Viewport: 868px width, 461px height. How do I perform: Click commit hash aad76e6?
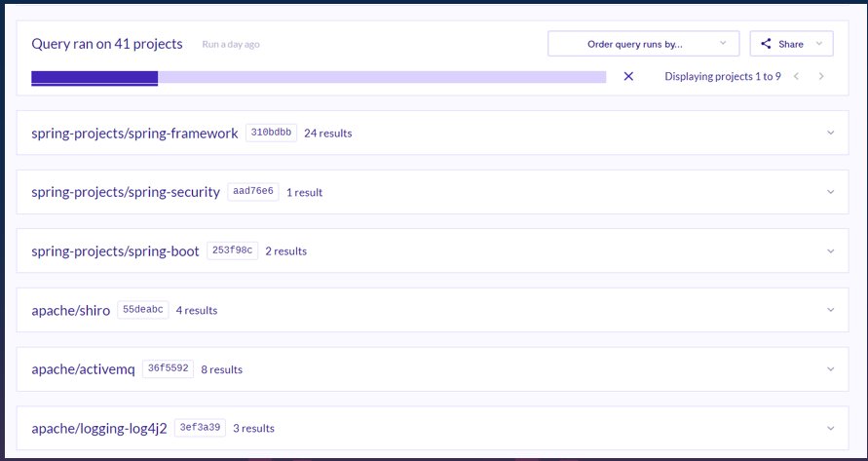click(x=253, y=191)
